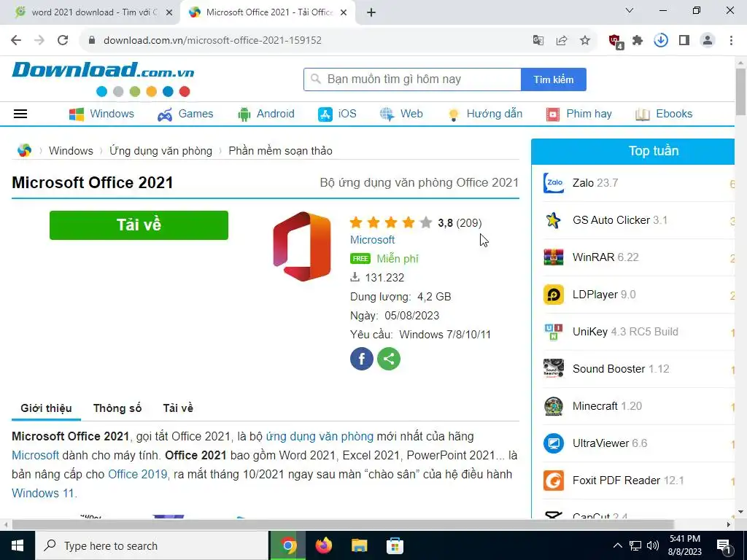Open a new browser tab

[371, 13]
